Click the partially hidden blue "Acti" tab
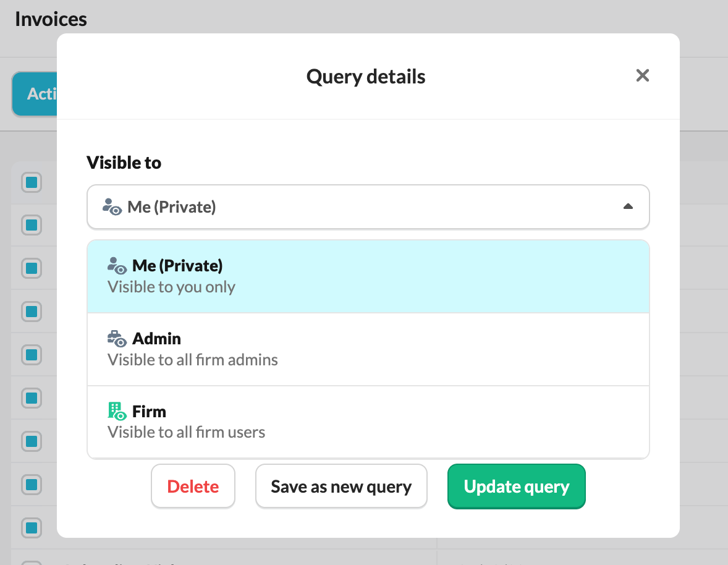The image size is (728, 565). (x=35, y=94)
